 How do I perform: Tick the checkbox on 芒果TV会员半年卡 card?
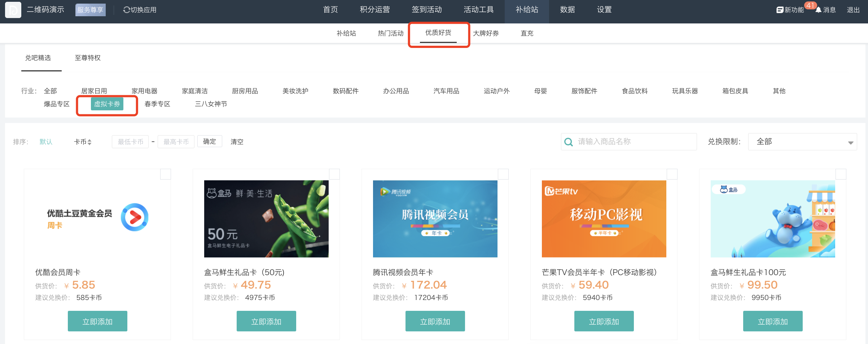click(672, 174)
